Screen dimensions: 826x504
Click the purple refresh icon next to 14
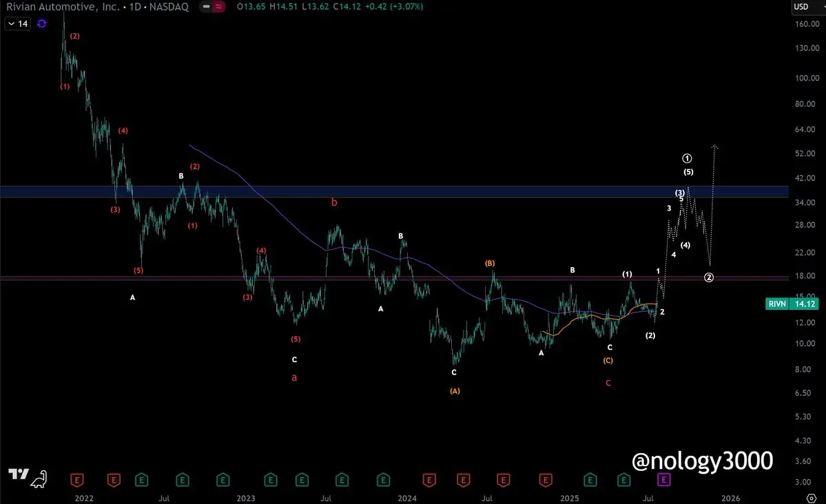pyautogui.click(x=41, y=23)
